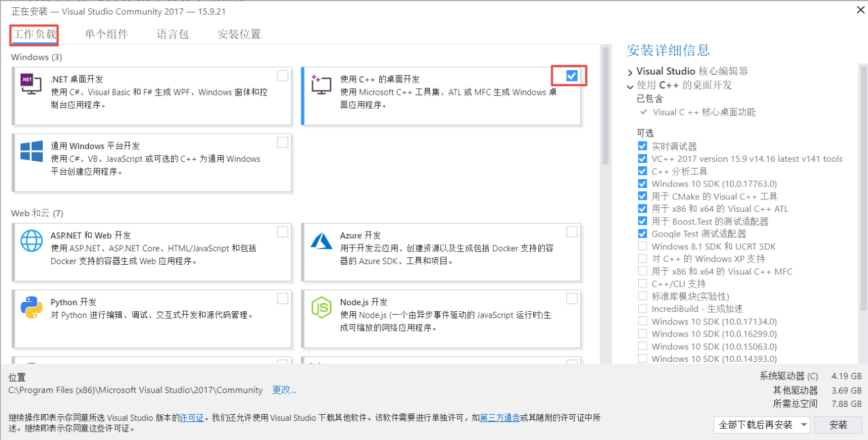This screenshot has height=440, width=868.
Task: Click the 安装详细信息 heading
Action: click(668, 50)
